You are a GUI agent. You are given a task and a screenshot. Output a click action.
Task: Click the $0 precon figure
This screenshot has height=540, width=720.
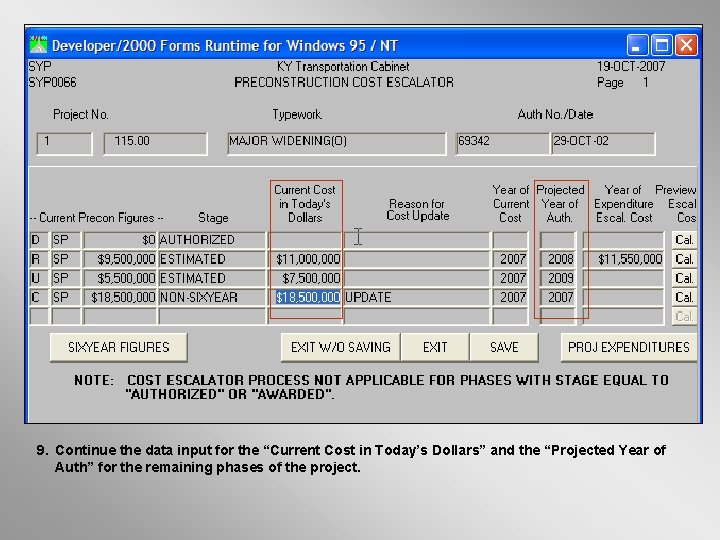click(x=120, y=240)
